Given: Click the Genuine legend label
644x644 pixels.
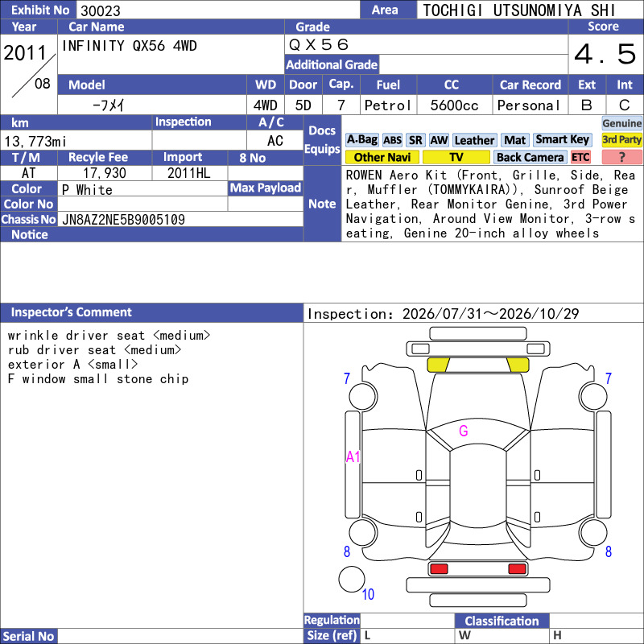Looking at the screenshot, I should tap(621, 123).
